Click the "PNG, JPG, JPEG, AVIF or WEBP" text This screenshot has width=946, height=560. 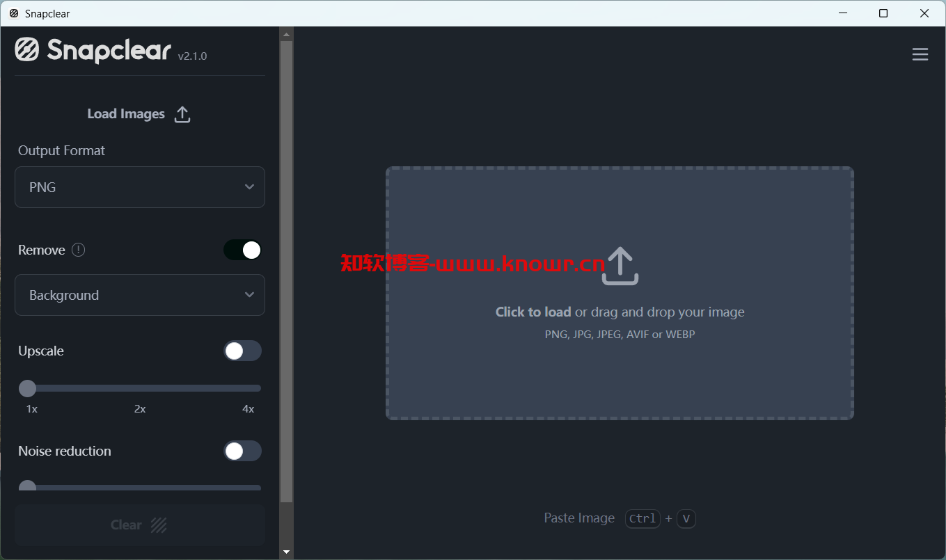tap(620, 334)
